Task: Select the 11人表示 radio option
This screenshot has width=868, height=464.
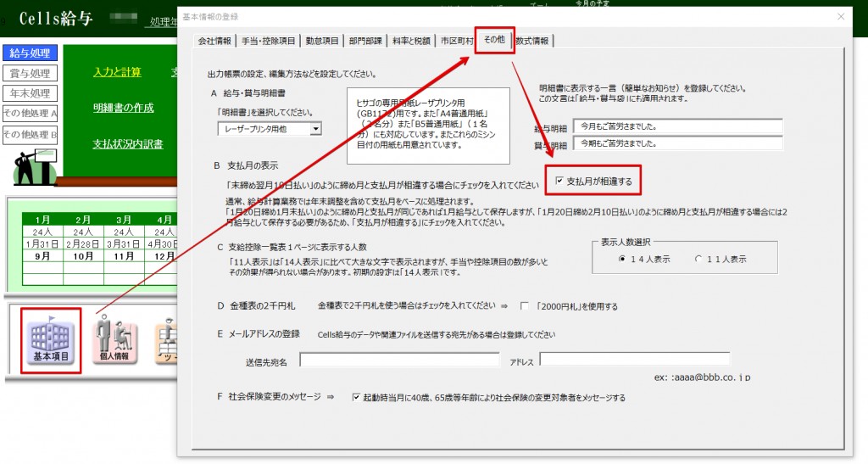Action: (698, 260)
